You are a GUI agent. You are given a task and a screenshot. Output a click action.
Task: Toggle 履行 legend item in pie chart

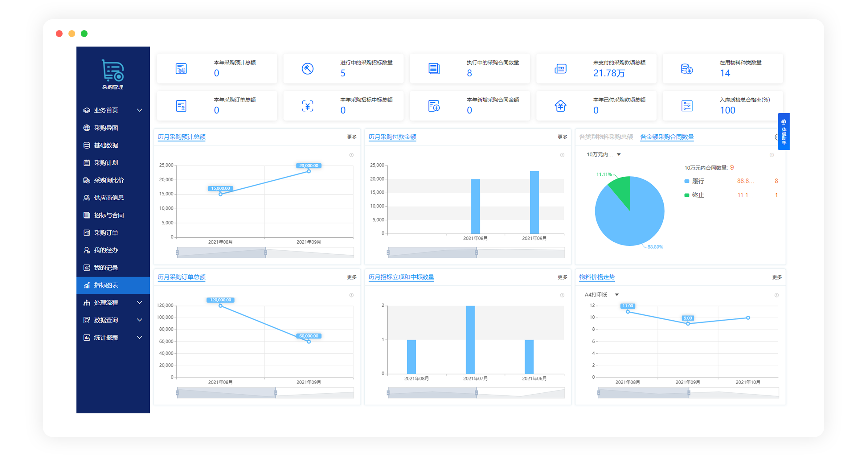click(x=698, y=181)
